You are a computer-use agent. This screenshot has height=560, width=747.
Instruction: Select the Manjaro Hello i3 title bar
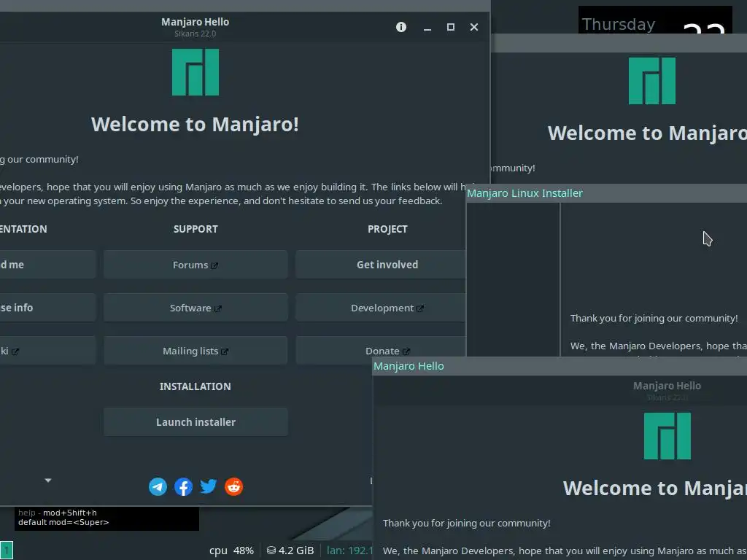(560, 366)
